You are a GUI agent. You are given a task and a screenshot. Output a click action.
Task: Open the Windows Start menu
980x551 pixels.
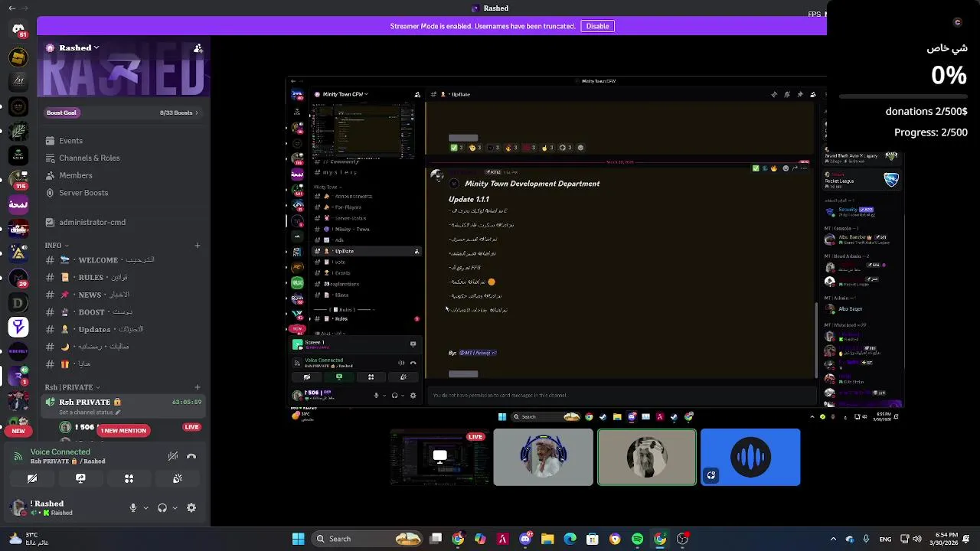pyautogui.click(x=298, y=539)
